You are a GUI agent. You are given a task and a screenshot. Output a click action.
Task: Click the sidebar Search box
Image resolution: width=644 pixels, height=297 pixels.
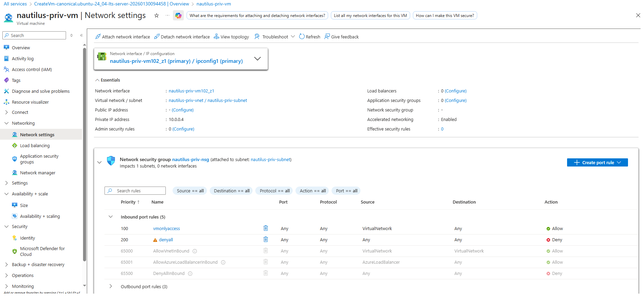[34, 35]
